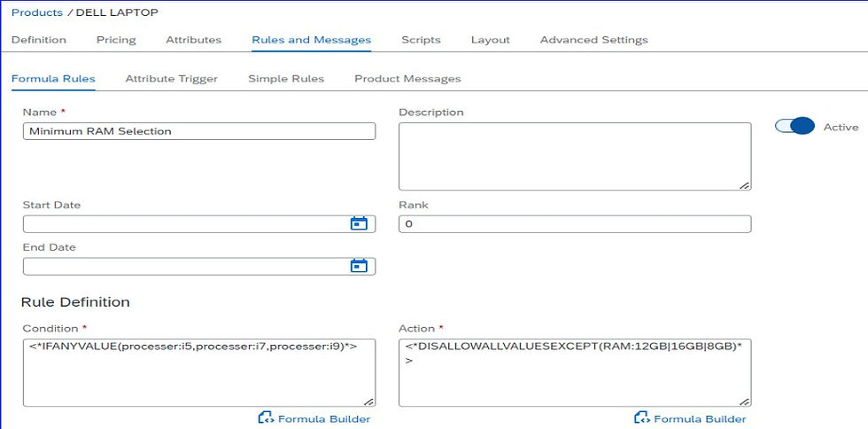Switch to the Definition tab
Viewport: 868px width, 429px height.
pyautogui.click(x=39, y=40)
